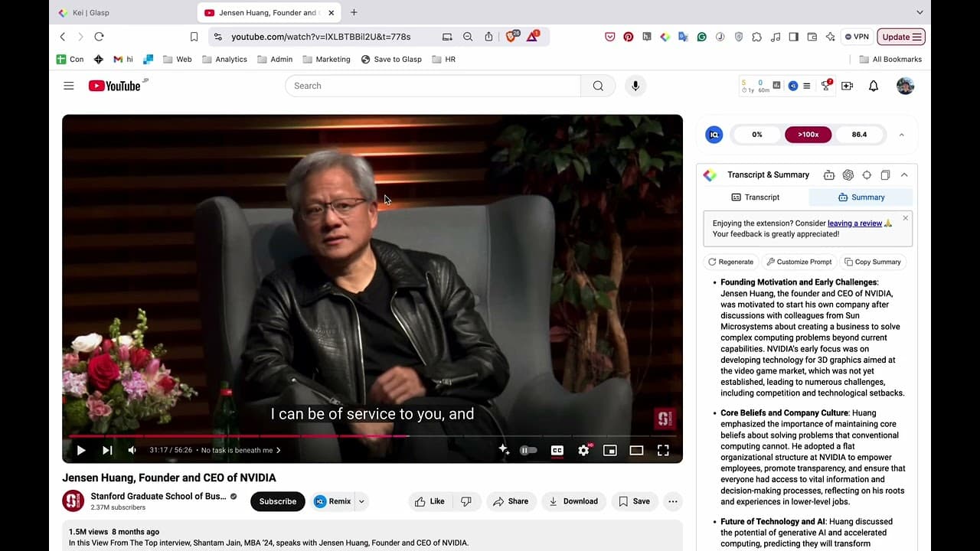The height and width of the screenshot is (551, 980).
Task: Collapse Transcript & Summary panel
Action: pyautogui.click(x=904, y=175)
